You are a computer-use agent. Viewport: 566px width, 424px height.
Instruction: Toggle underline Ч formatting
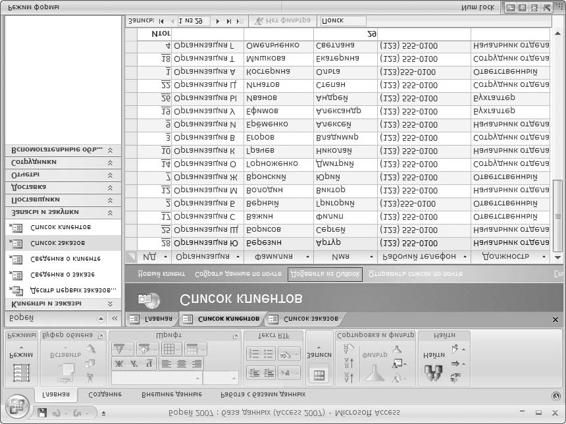[149, 364]
